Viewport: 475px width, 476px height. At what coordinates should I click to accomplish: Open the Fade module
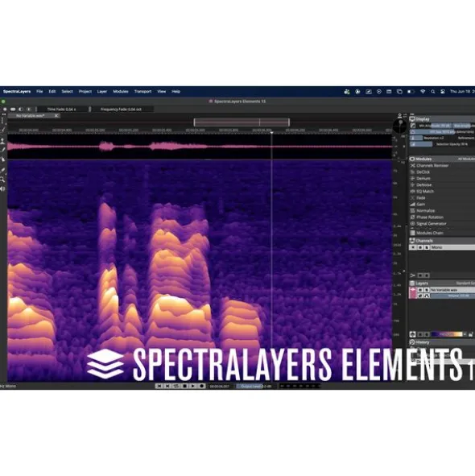pos(421,197)
